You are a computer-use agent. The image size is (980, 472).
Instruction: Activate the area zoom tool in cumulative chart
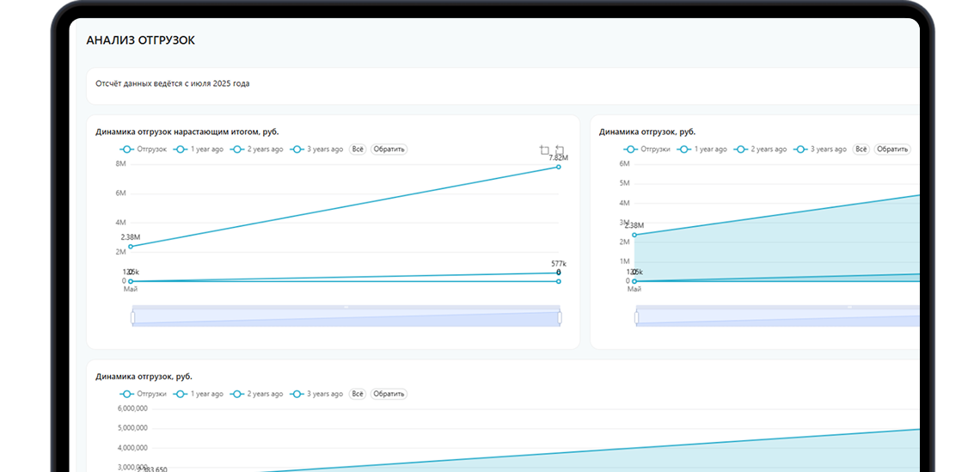[544, 150]
